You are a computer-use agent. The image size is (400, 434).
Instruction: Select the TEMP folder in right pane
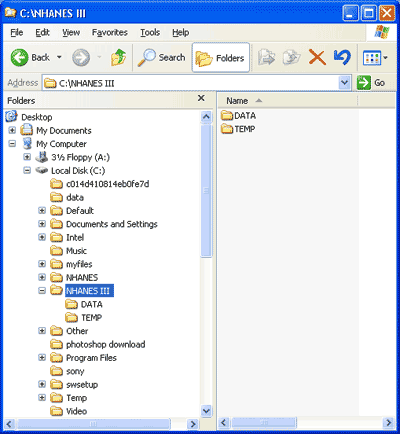pos(238,129)
